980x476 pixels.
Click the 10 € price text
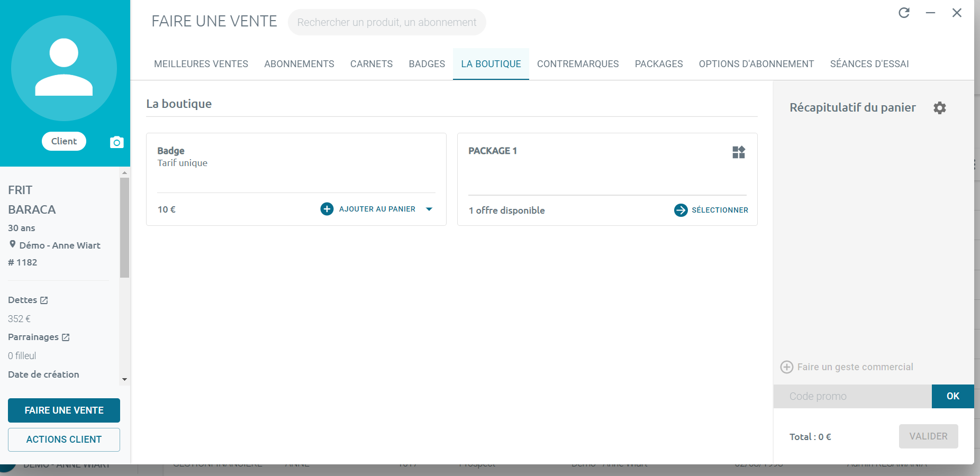167,209
